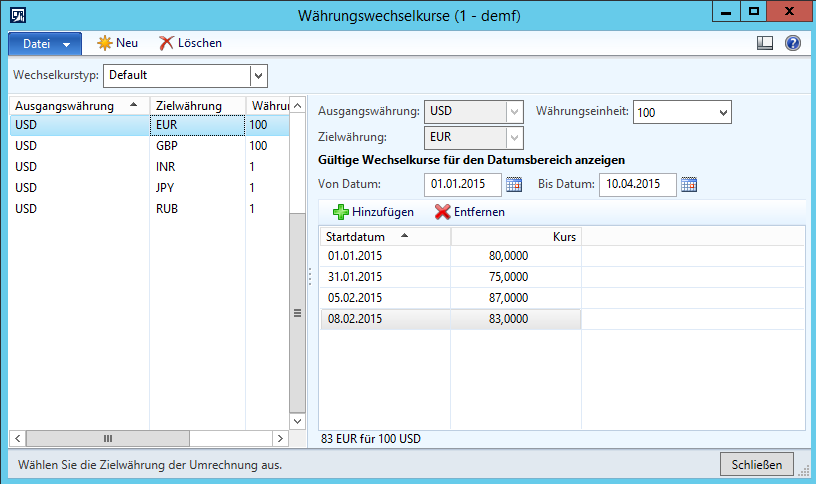816x484 pixels.
Task: Open the Datei menu
Action: click(x=45, y=43)
